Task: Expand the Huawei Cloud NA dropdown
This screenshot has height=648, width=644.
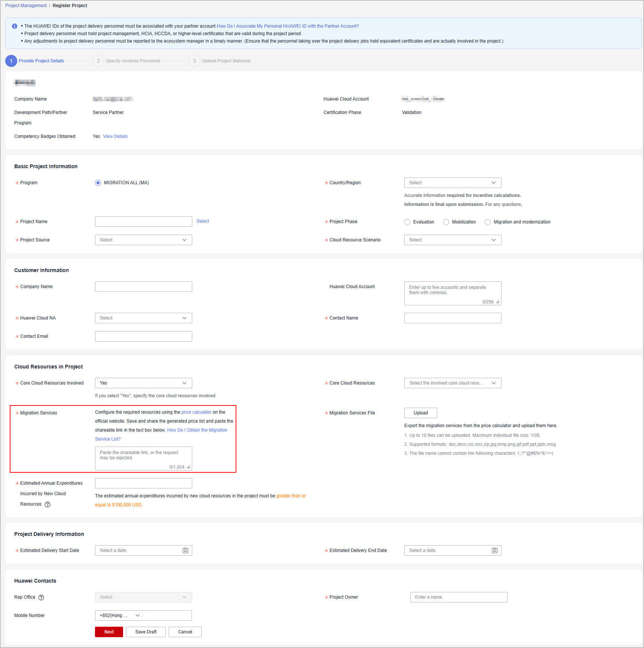Action: coord(144,318)
